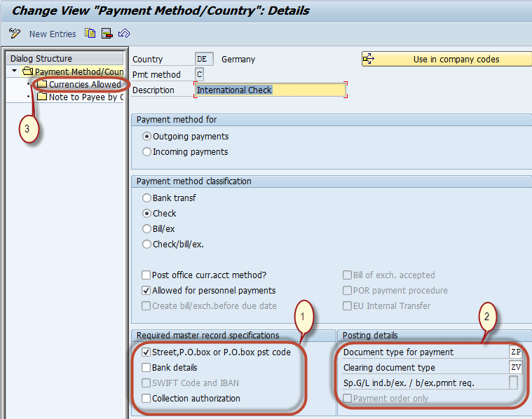The image size is (532, 419).
Task: Click the Currencies Allowed folder icon
Action: (42, 85)
